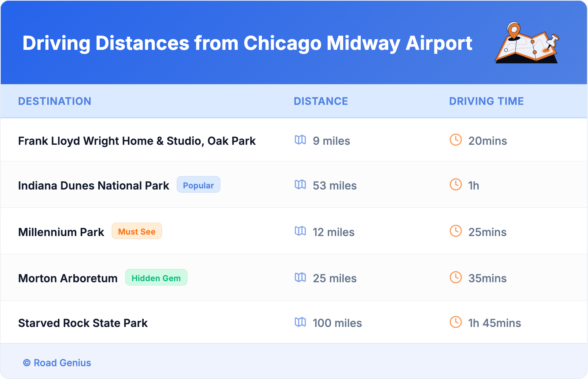Select the Hidden Gem badge
This screenshot has height=379, width=588.
pos(156,278)
